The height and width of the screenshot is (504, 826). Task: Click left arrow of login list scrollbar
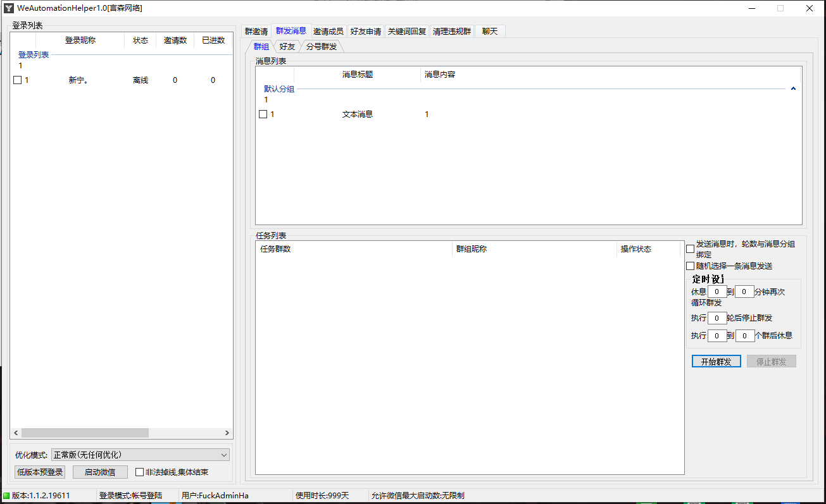(16, 433)
